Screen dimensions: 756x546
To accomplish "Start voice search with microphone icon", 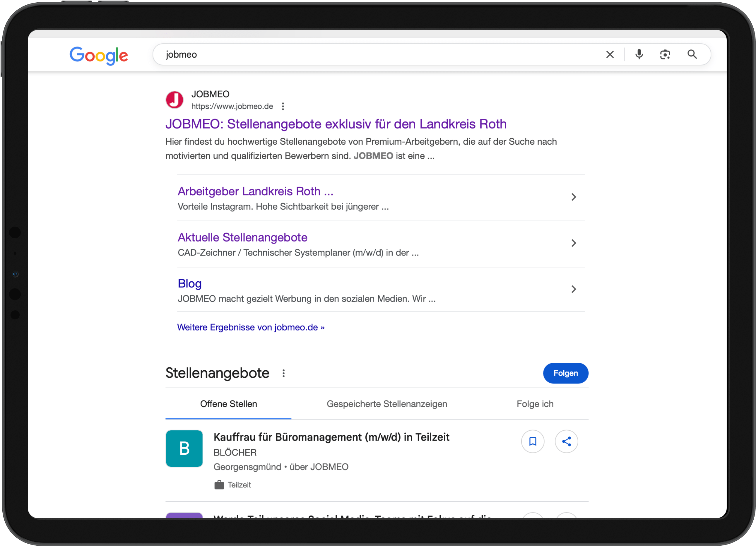I will [x=639, y=54].
